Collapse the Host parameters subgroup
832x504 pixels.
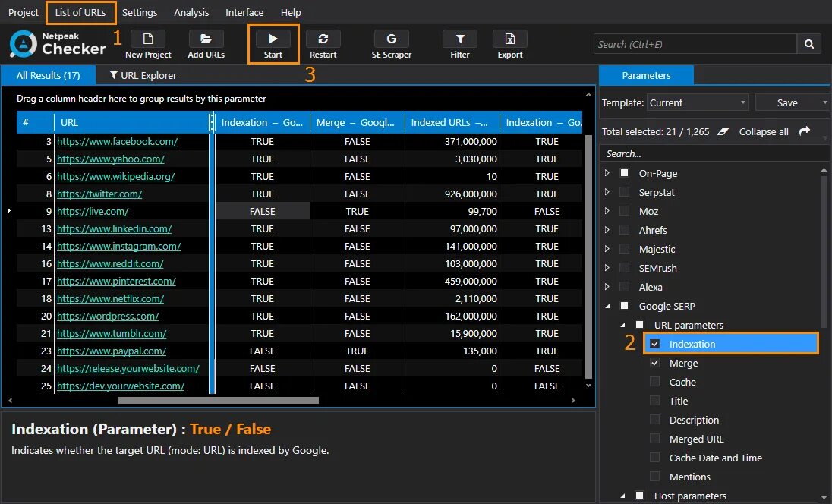pyautogui.click(x=622, y=496)
